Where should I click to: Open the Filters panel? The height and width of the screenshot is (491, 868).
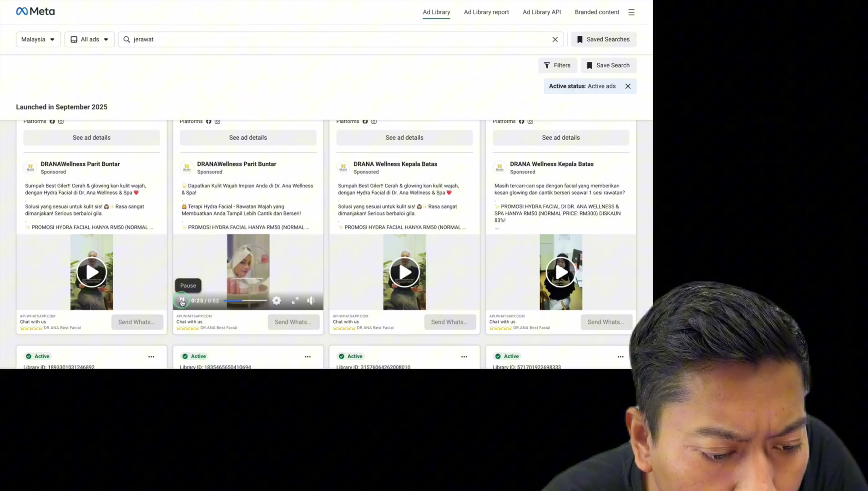click(x=557, y=65)
